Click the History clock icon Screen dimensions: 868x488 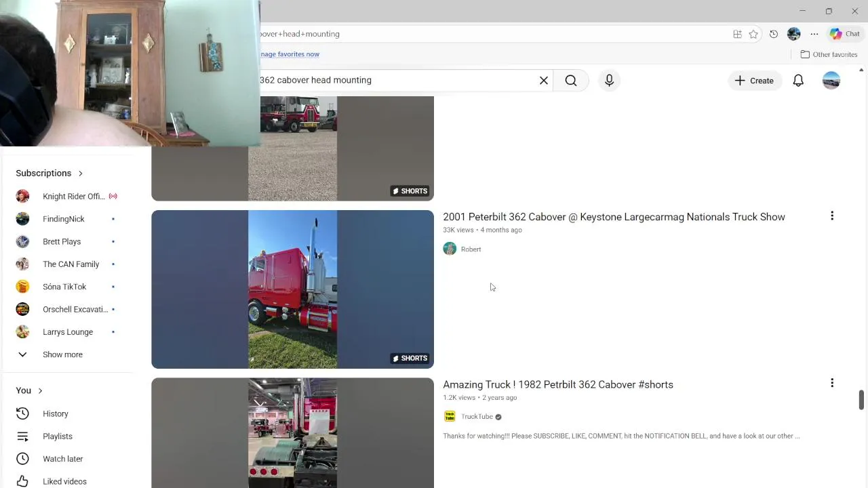(x=22, y=413)
